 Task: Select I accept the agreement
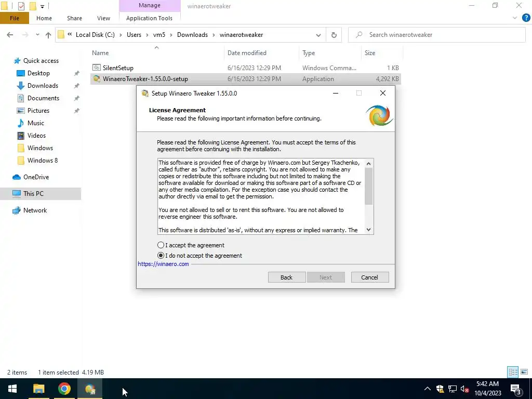point(191,245)
